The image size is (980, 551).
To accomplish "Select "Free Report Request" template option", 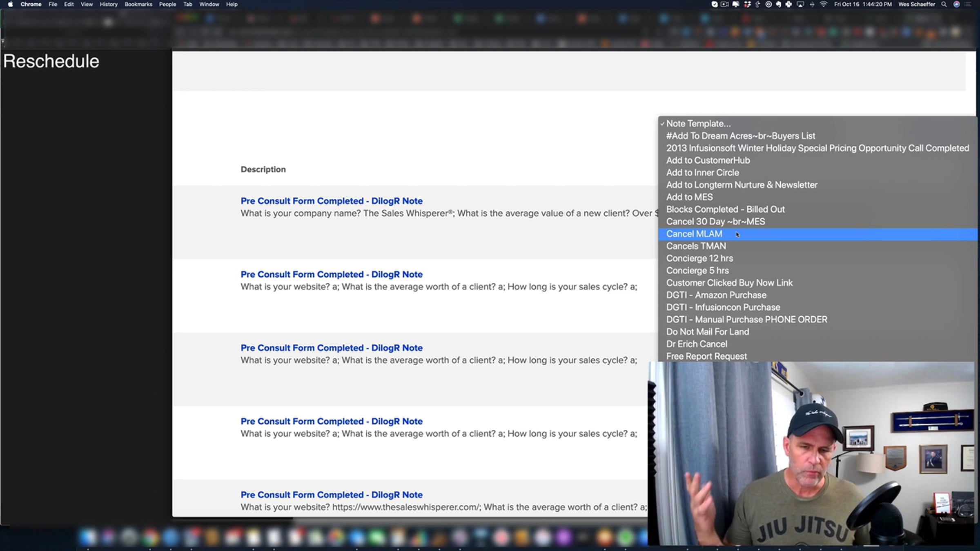I will tap(706, 356).
